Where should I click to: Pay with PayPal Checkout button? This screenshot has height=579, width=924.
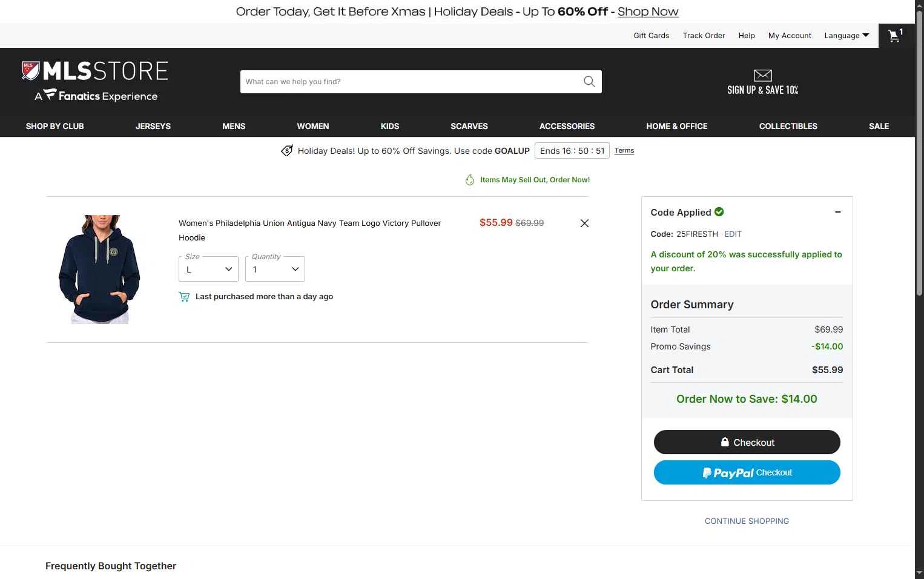coord(747,472)
